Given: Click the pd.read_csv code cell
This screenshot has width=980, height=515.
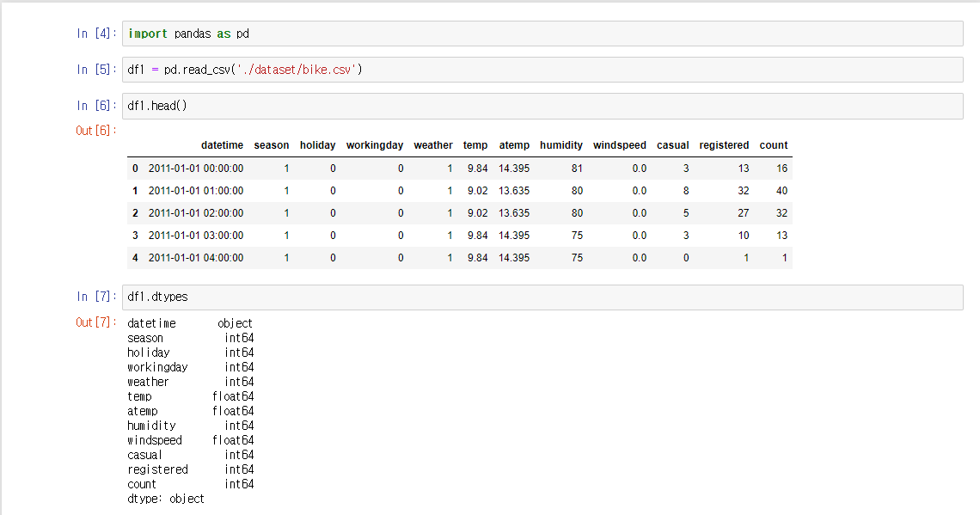Looking at the screenshot, I should 542,70.
